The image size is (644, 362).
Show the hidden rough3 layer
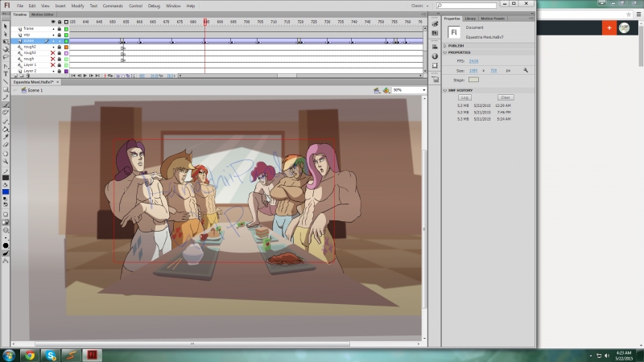click(x=52, y=53)
